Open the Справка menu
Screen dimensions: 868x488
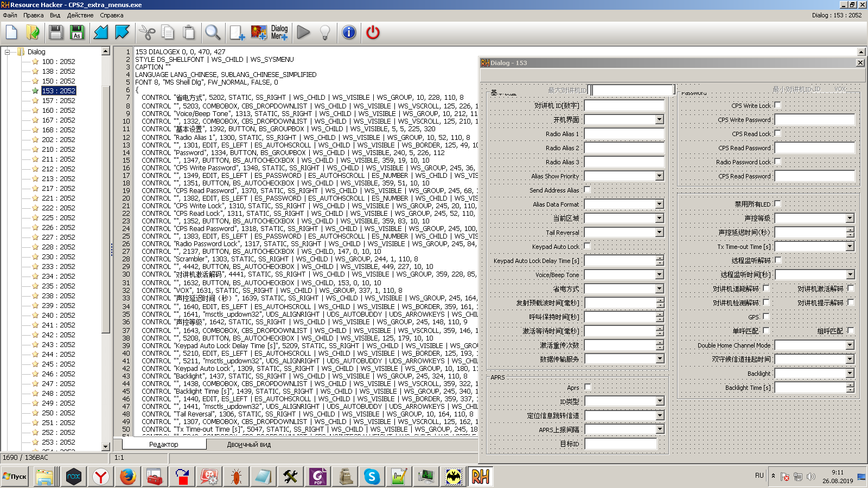click(112, 15)
